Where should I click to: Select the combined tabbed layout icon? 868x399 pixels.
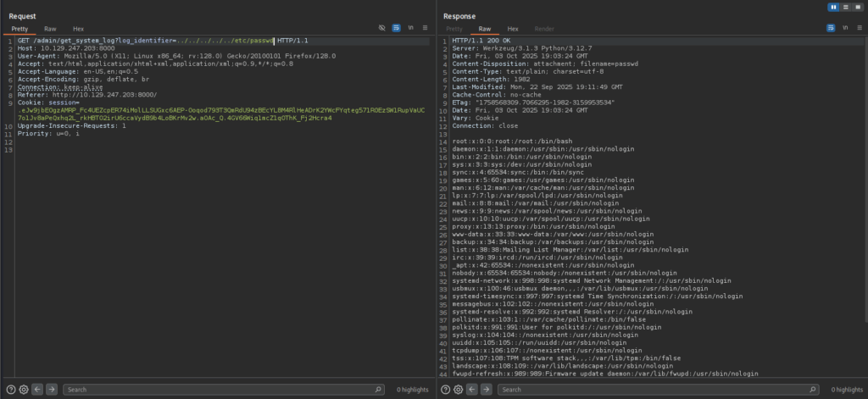(856, 7)
